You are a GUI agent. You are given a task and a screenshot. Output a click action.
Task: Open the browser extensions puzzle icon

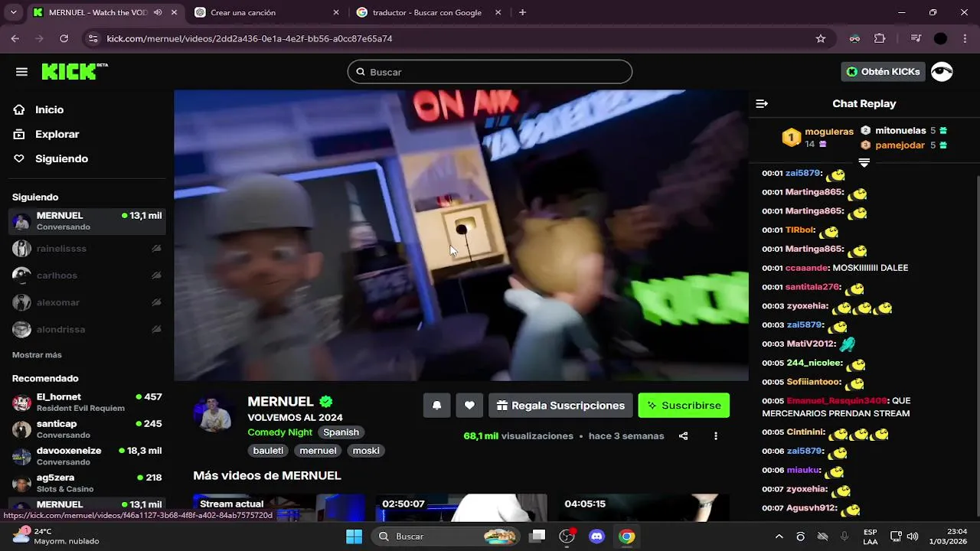880,38
